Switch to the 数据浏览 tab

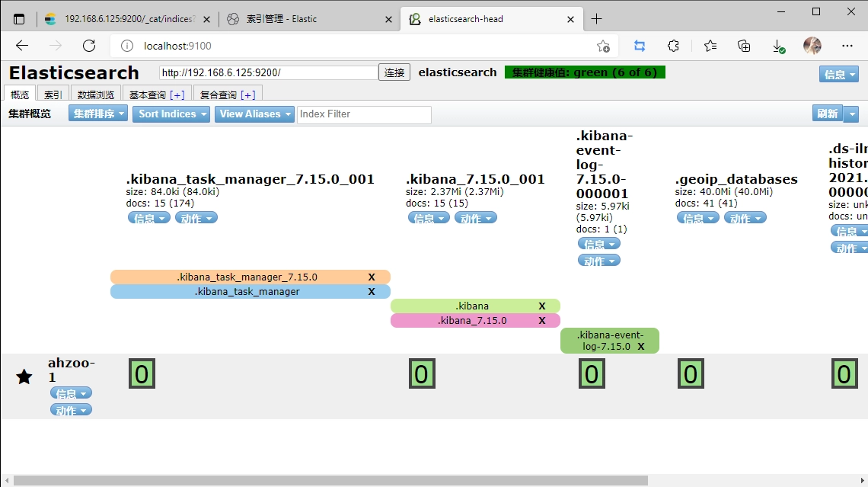pos(96,95)
